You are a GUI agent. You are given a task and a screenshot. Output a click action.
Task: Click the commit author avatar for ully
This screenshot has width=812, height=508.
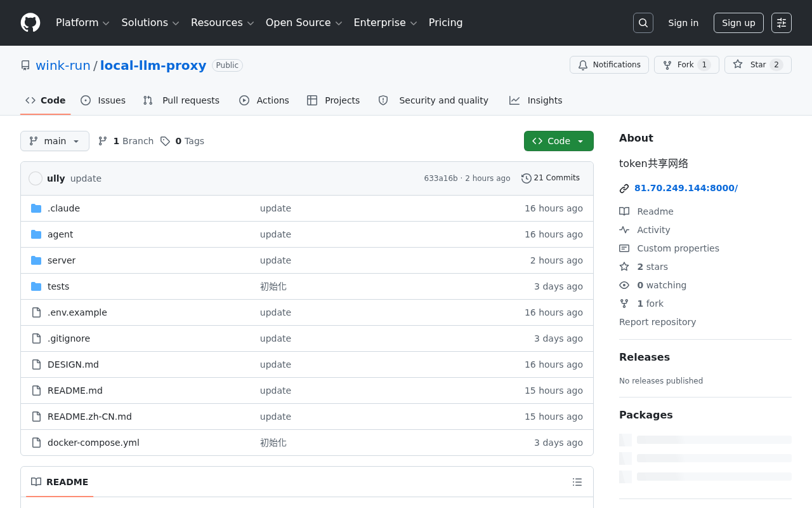pos(36,178)
